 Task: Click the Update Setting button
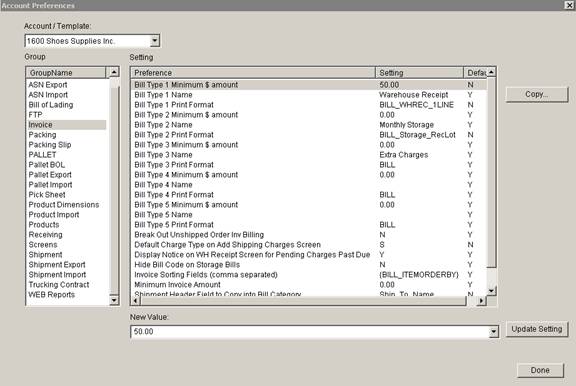[536, 329]
